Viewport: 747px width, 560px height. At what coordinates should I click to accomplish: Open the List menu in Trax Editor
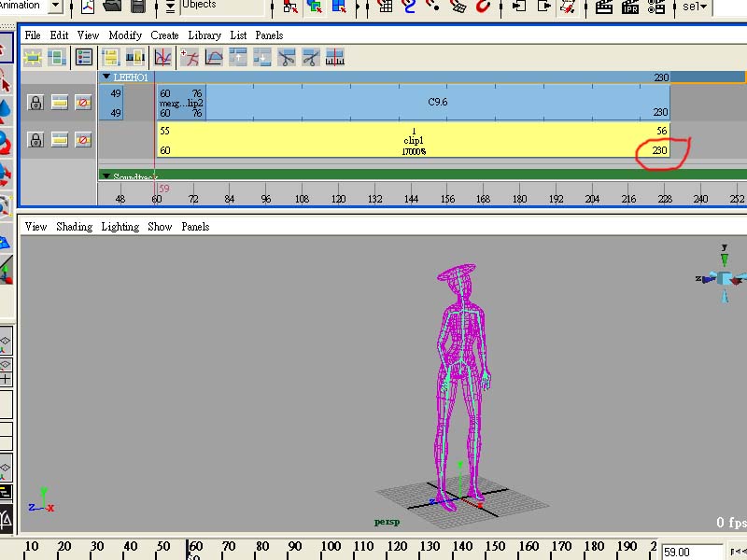pos(238,35)
